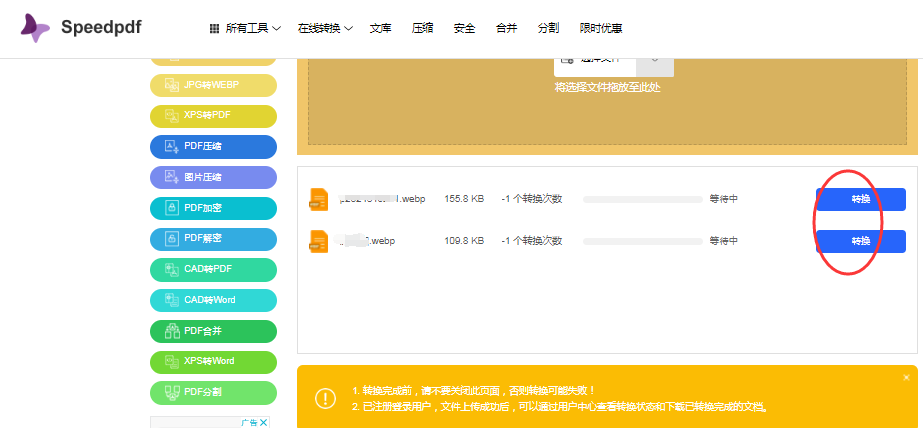This screenshot has height=428, width=923.
Task: Click the XPS转Word sidebar icon
Action: (x=171, y=362)
